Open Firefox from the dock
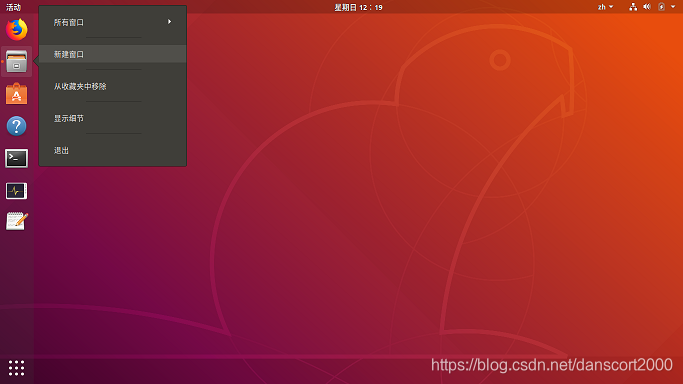Image resolution: width=683 pixels, height=384 pixels. tap(17, 29)
